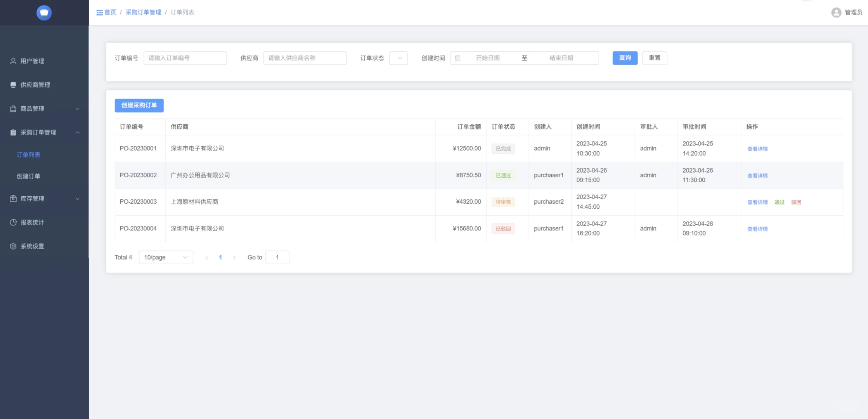Open the 10/page size selector
This screenshot has width=868, height=419.
point(166,257)
